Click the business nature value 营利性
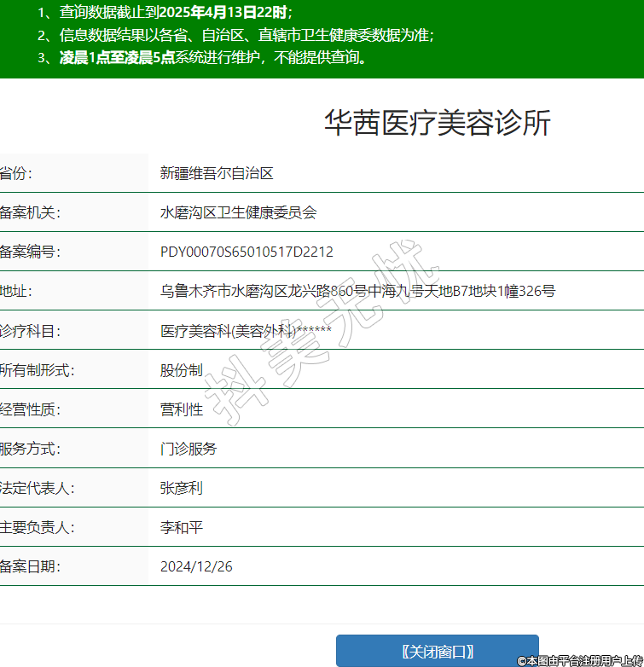Screen dimensions: 644x667 tap(182, 409)
